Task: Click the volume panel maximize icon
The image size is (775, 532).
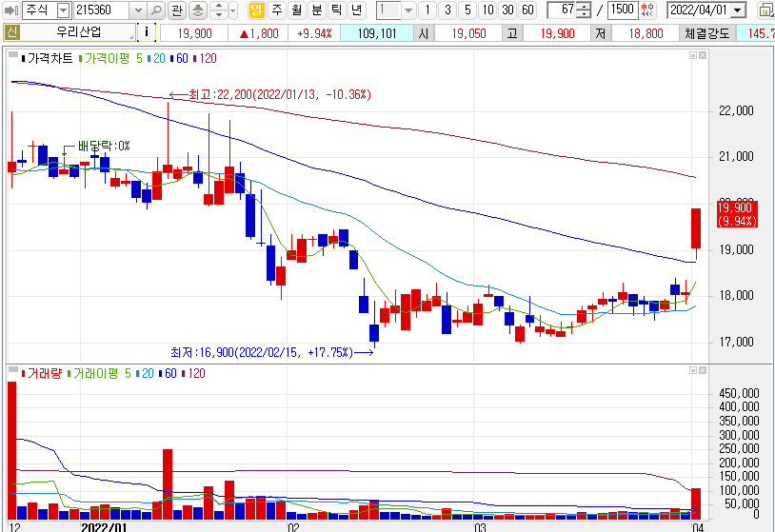Action: [x=693, y=370]
